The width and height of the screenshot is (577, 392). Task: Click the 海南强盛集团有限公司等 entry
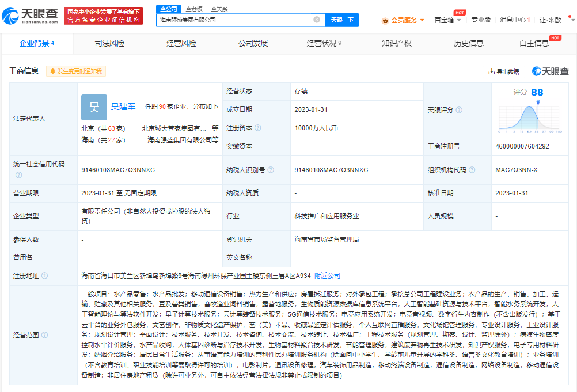[x=183, y=140]
